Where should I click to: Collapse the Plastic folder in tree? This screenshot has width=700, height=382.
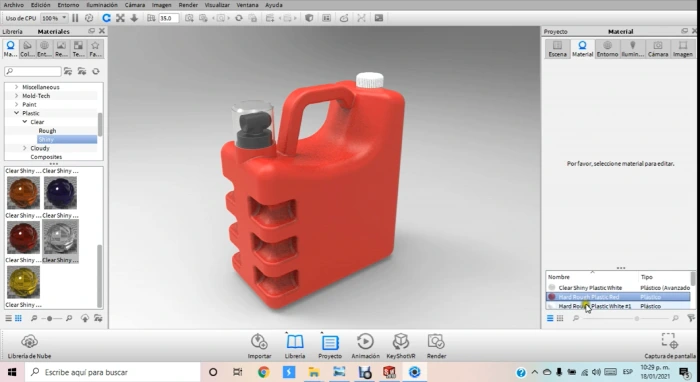[17, 113]
